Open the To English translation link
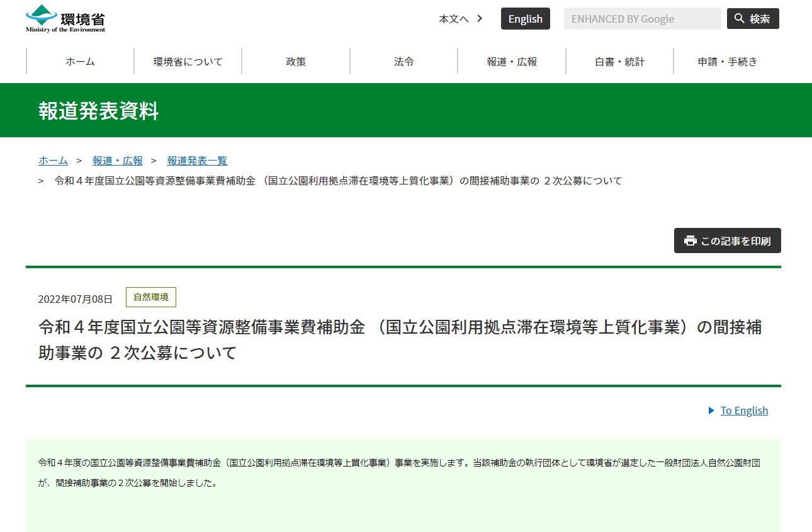This screenshot has height=532, width=812. [744, 410]
